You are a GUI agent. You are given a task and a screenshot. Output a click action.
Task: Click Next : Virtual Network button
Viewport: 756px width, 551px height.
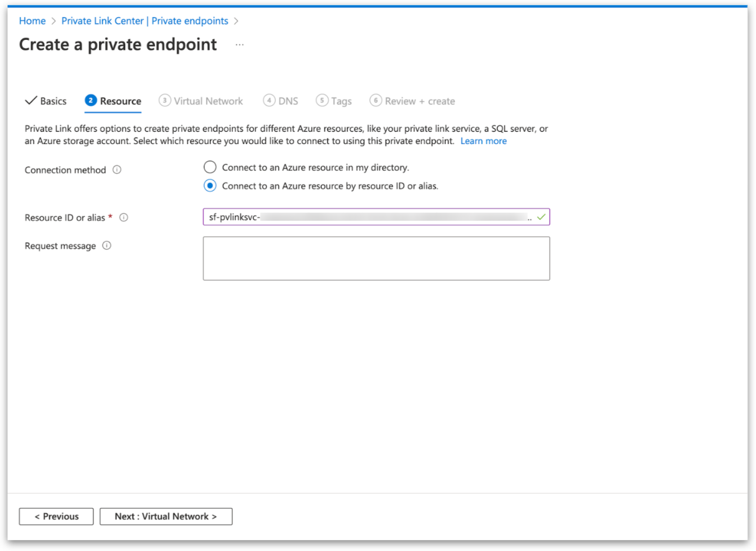166,516
